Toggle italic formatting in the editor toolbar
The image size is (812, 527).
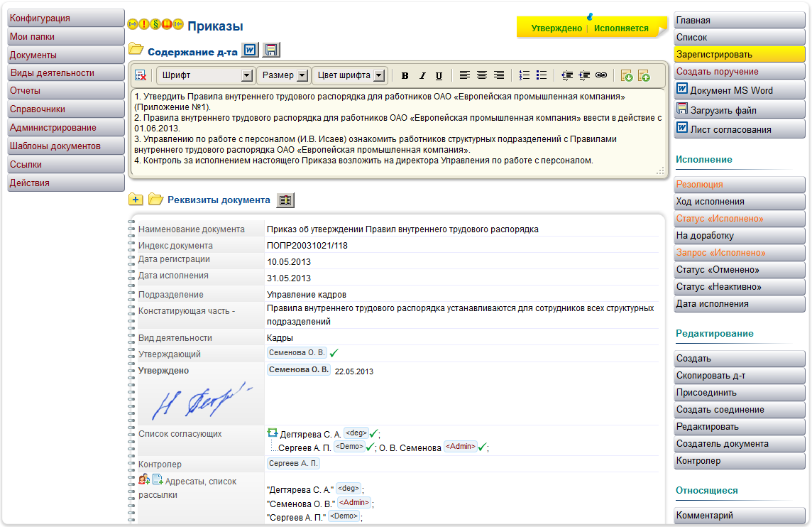(x=422, y=75)
